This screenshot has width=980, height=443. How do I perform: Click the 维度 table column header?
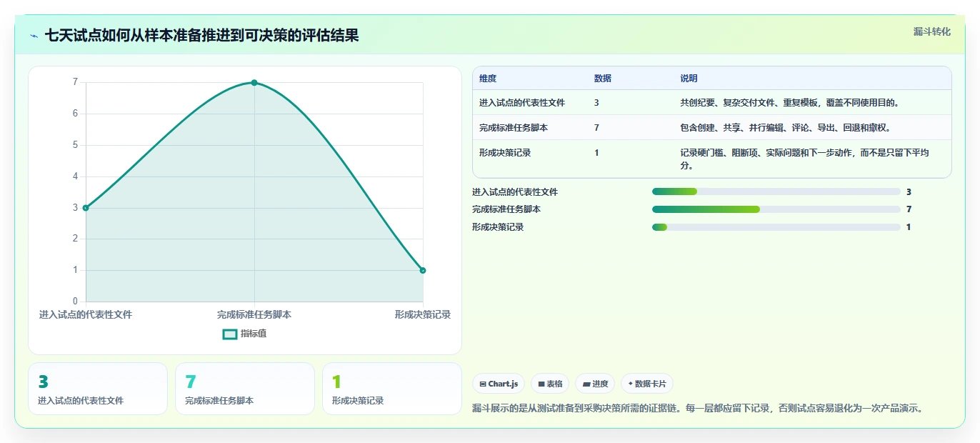coord(488,79)
